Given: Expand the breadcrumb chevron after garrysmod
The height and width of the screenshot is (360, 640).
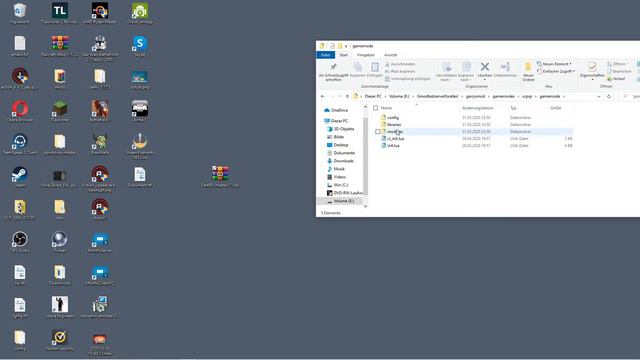Looking at the screenshot, I should pos(489,96).
